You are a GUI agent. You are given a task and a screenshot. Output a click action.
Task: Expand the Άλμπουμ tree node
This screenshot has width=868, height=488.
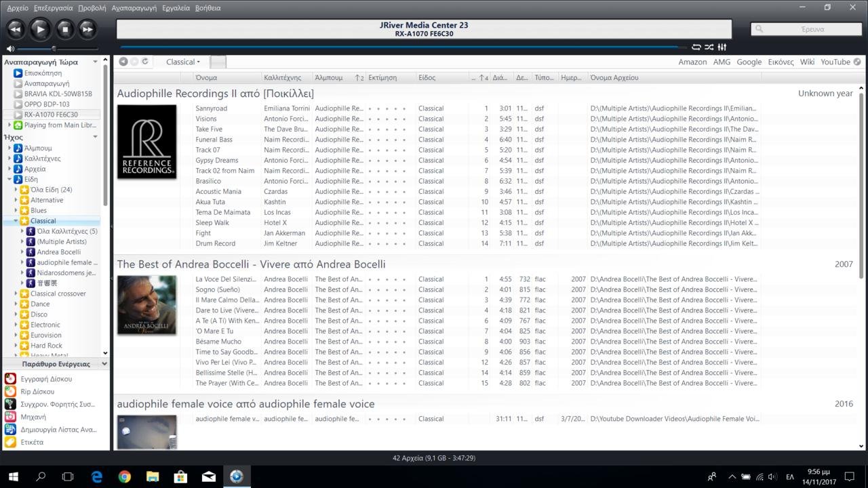(x=9, y=148)
